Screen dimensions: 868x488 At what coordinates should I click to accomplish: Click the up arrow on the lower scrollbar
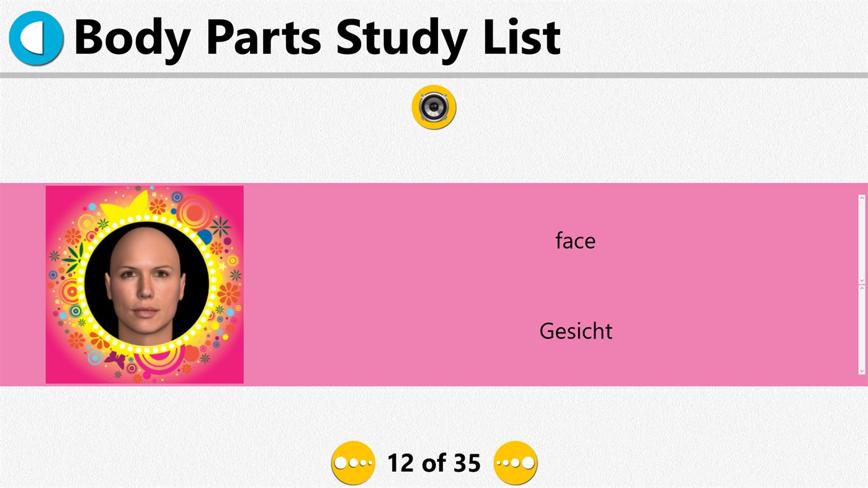(861, 287)
